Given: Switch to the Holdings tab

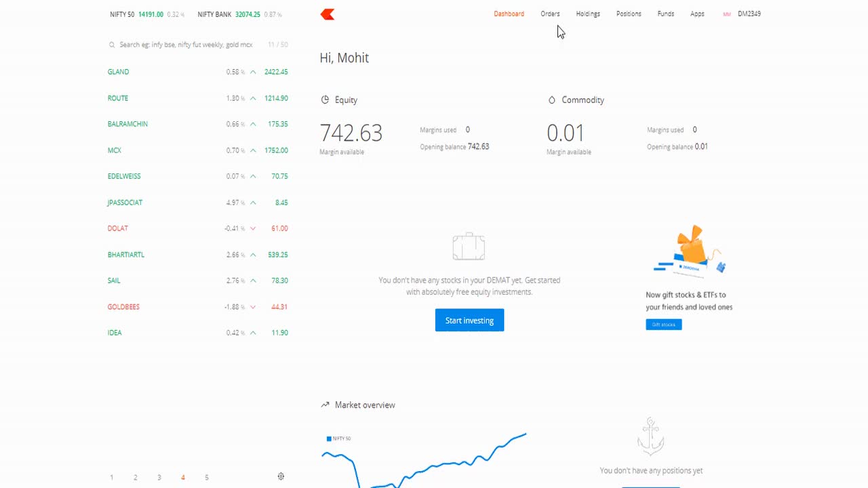Looking at the screenshot, I should [x=588, y=14].
